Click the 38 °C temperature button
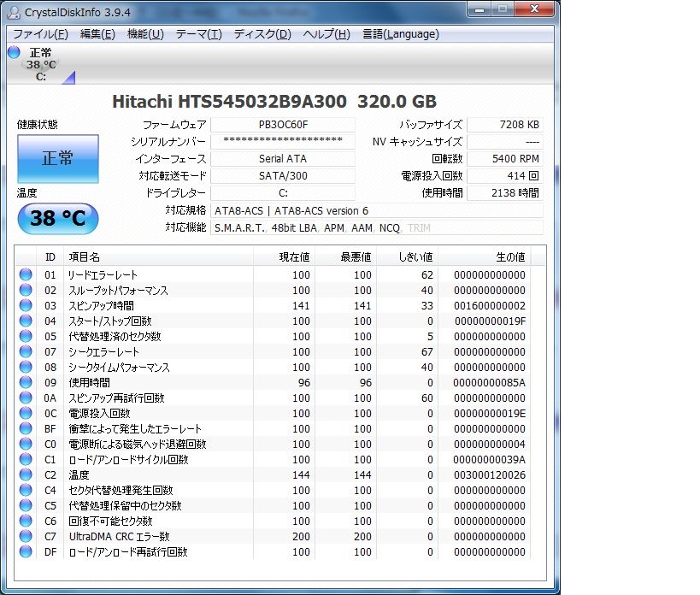 58,218
